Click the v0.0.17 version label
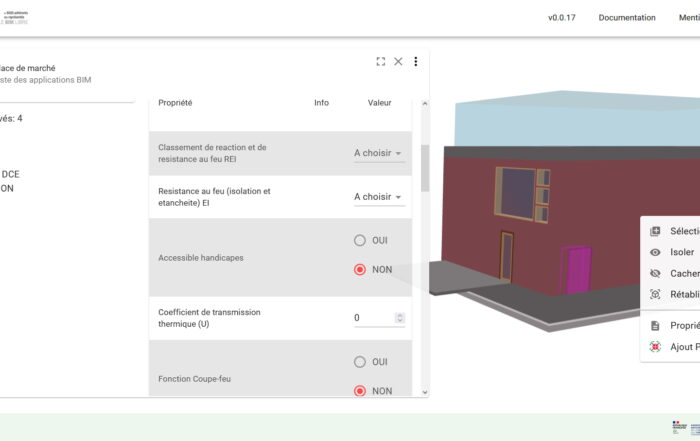700x441 pixels. point(564,18)
